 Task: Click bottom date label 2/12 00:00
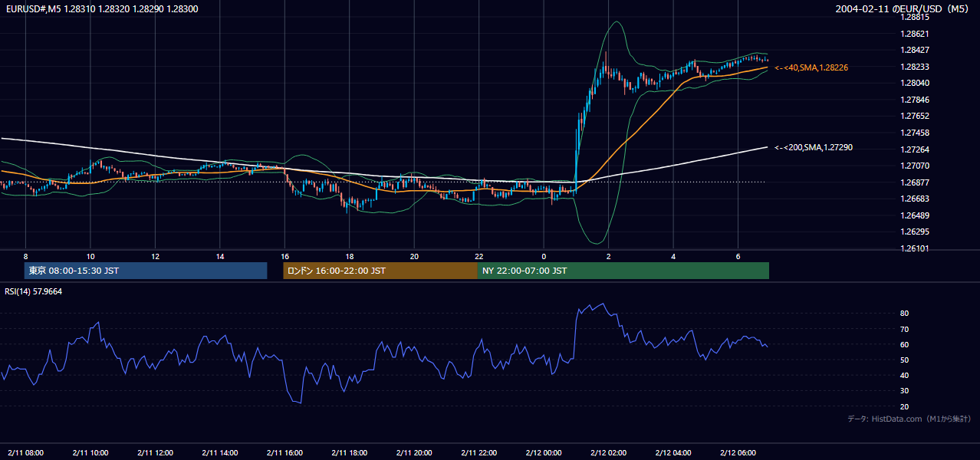544,452
